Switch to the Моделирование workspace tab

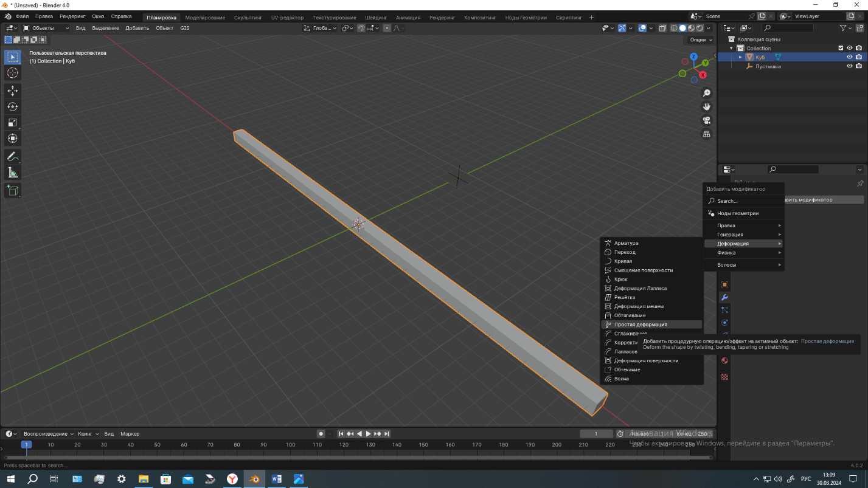pyautogui.click(x=205, y=18)
